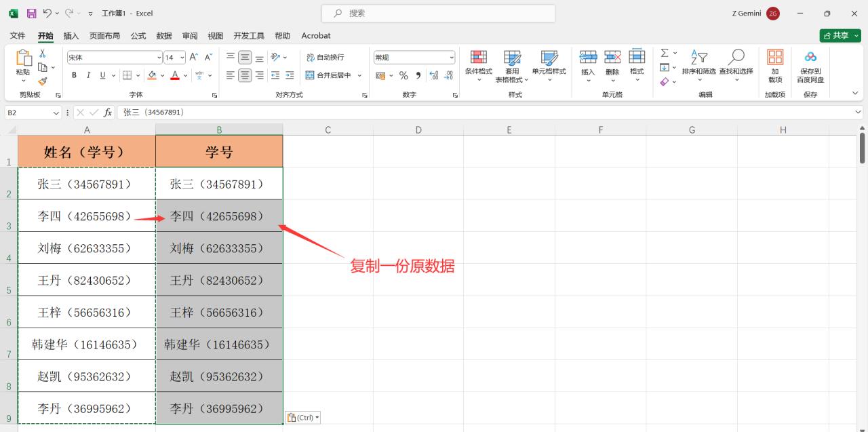Increase decimal places

434,75
